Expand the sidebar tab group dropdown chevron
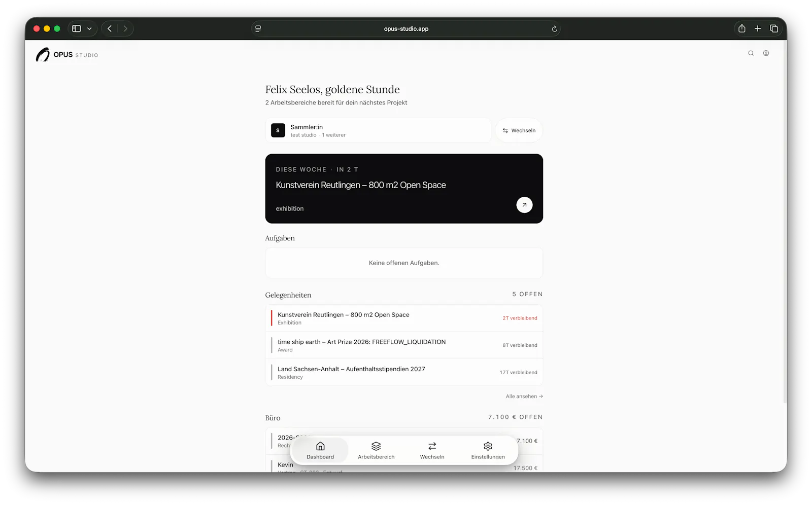Viewport: 812px width, 505px height. tap(89, 28)
